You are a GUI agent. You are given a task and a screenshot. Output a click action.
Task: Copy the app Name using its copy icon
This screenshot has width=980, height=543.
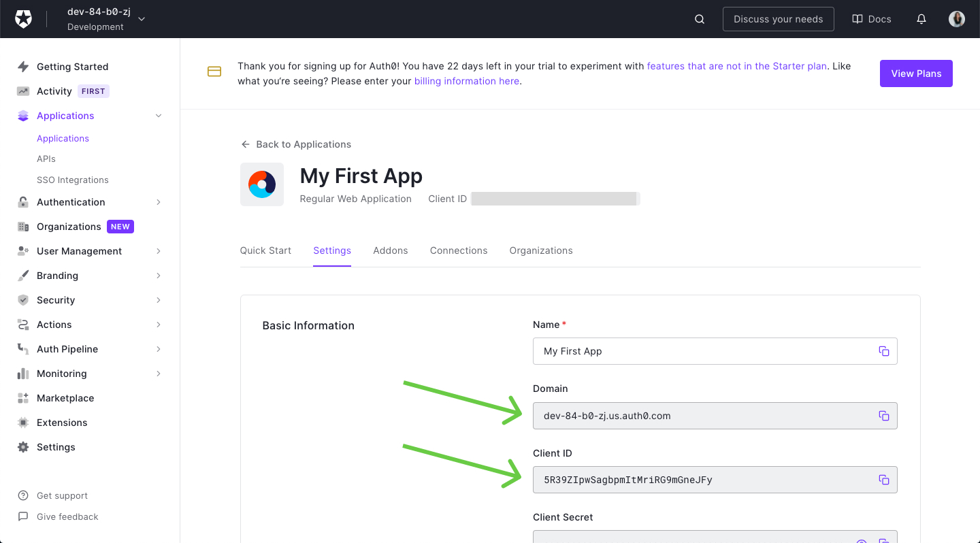(884, 351)
